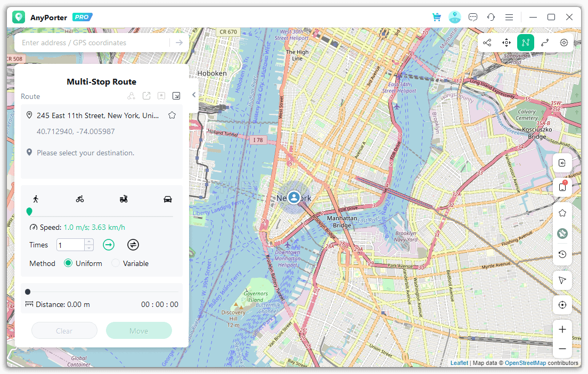Screen dimensions: 588x374
Task: Choose car driving speed icon
Action: pos(168,199)
